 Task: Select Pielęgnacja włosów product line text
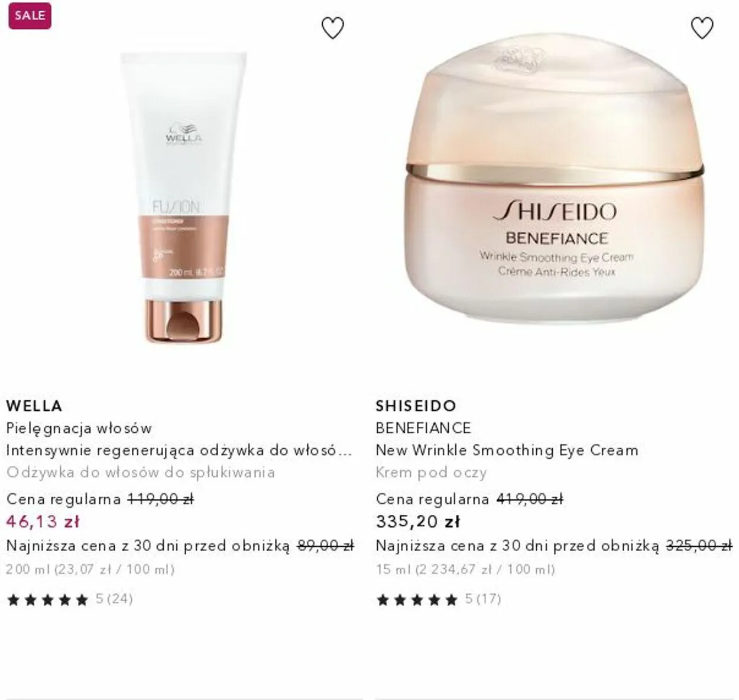79,429
